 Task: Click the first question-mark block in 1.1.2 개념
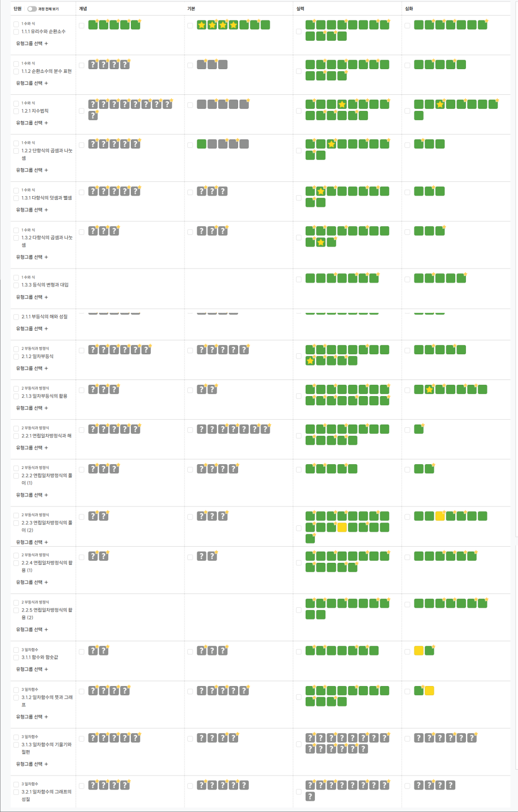tap(93, 65)
